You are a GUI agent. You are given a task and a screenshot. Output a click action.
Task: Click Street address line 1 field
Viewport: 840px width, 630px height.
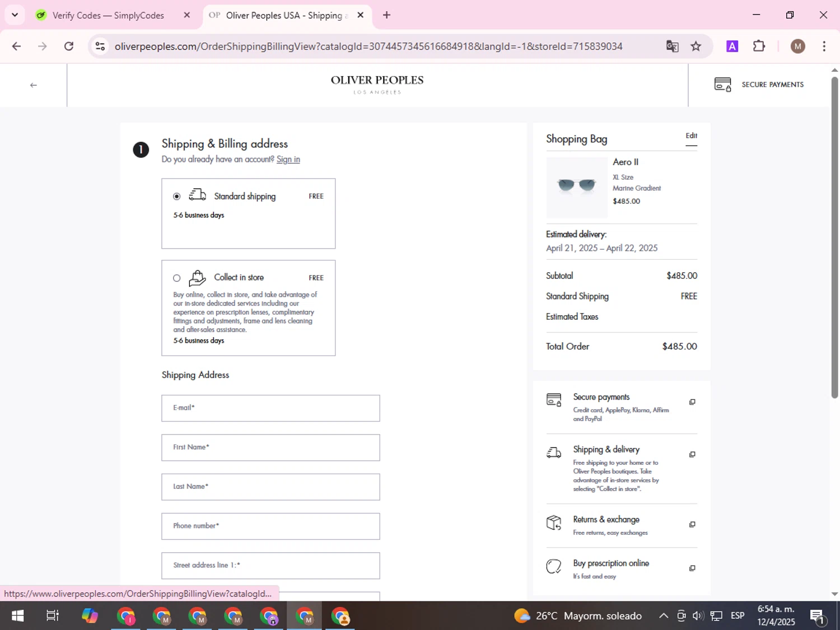(270, 566)
